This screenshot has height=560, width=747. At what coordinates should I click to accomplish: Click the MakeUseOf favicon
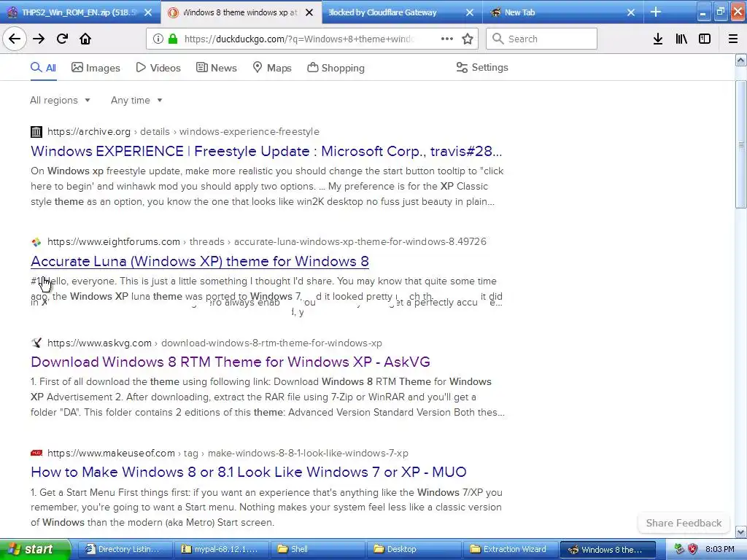(36, 453)
